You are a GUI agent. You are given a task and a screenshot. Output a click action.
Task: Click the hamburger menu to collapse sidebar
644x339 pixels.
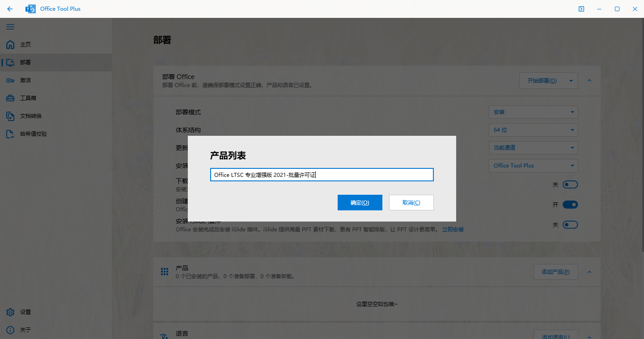tap(10, 27)
